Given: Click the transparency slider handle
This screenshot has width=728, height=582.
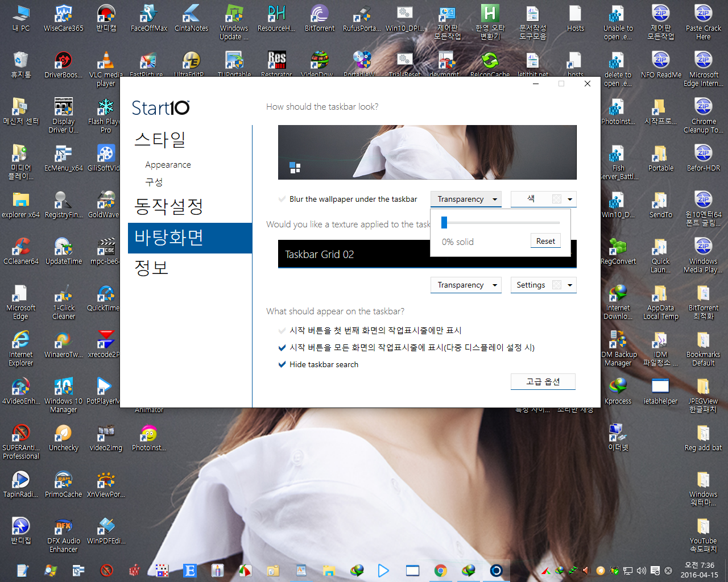Looking at the screenshot, I should pos(444,222).
